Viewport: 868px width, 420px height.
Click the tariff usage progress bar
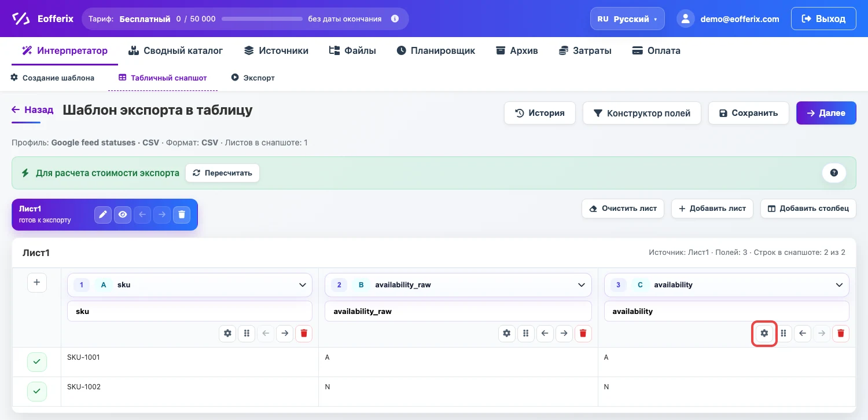click(x=262, y=19)
